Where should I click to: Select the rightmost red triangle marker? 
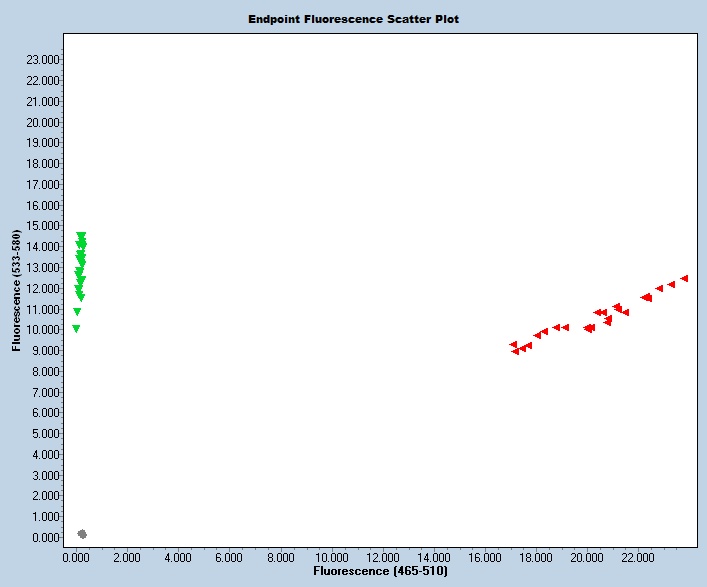click(x=684, y=278)
